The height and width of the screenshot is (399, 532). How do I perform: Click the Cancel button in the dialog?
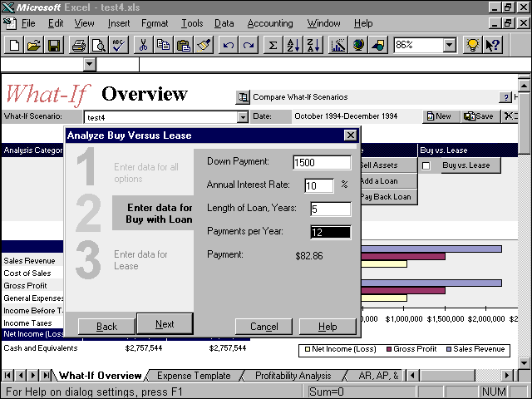click(264, 326)
